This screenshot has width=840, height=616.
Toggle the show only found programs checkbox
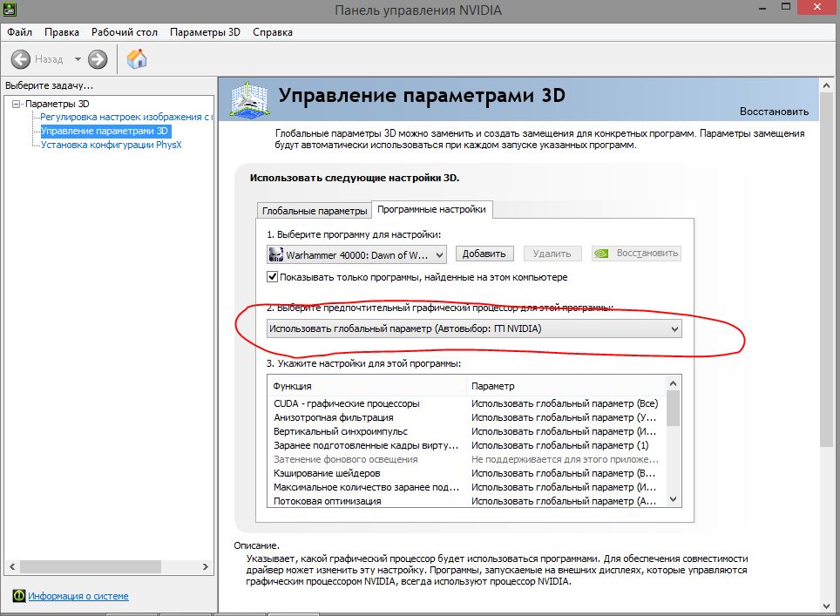coord(272,277)
